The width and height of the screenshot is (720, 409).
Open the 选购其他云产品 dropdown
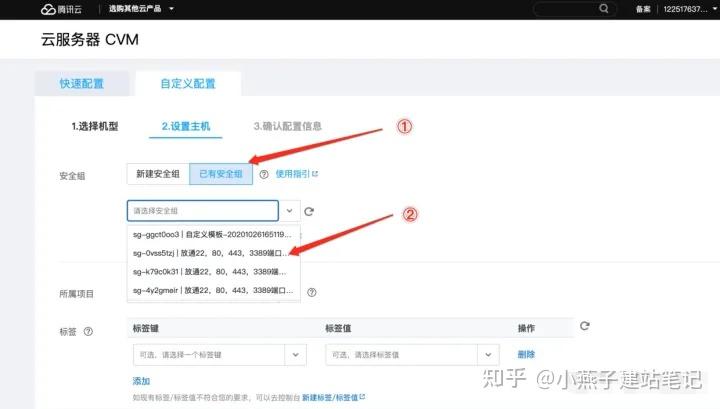point(141,9)
